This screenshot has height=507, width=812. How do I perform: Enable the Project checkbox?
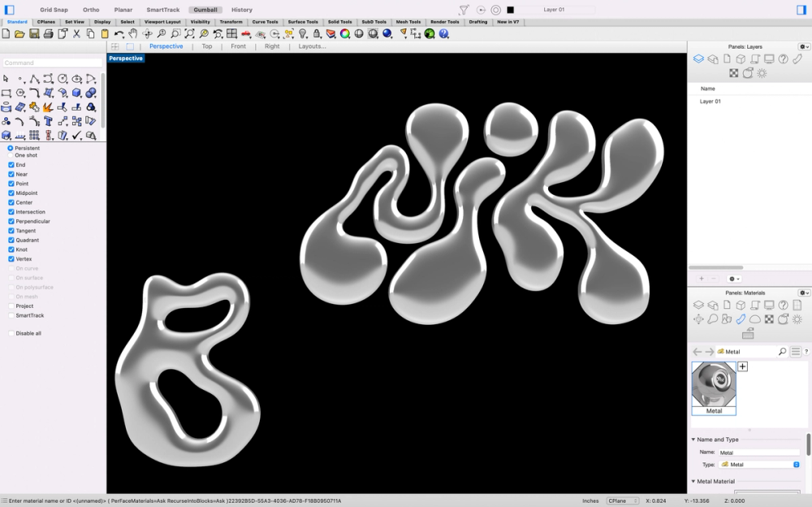[11, 305]
